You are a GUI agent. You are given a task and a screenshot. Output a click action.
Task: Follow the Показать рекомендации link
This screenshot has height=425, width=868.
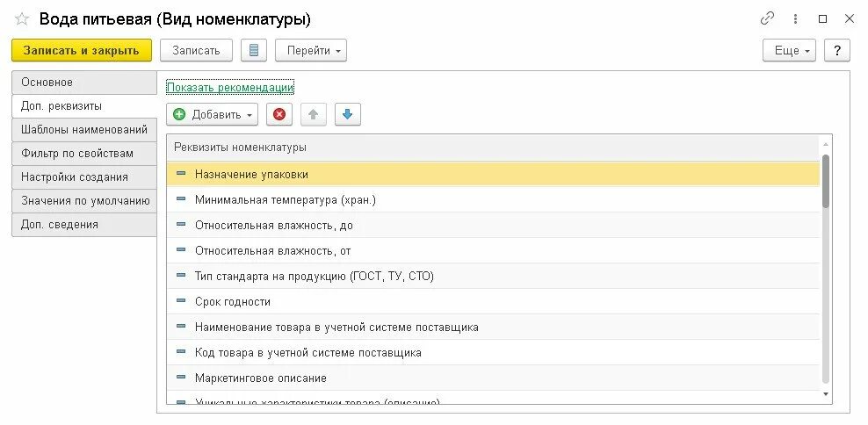(x=230, y=88)
